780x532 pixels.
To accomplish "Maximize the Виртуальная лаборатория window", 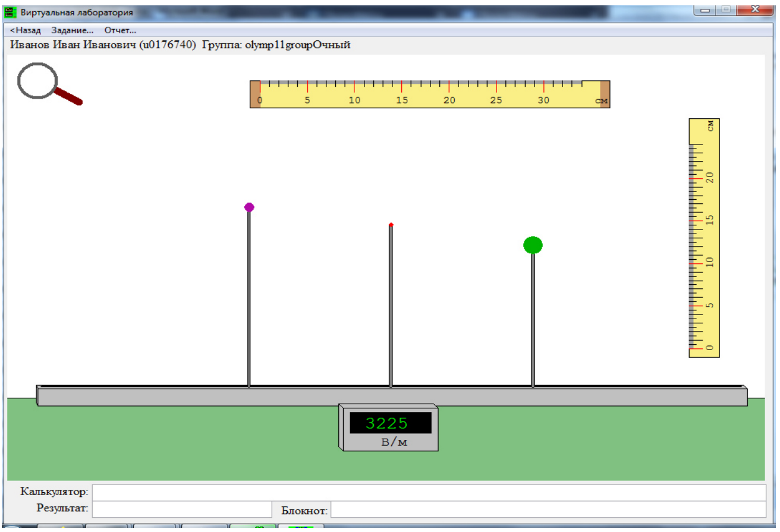I will (x=726, y=10).
